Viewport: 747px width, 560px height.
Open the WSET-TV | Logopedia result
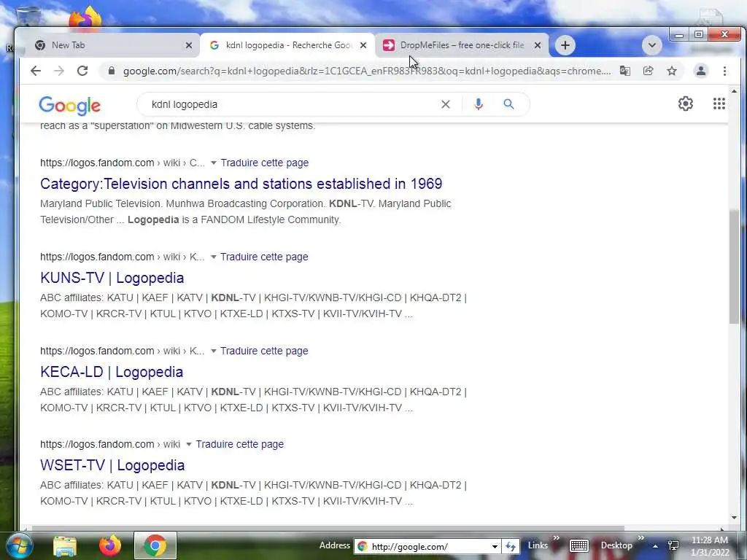112,465
